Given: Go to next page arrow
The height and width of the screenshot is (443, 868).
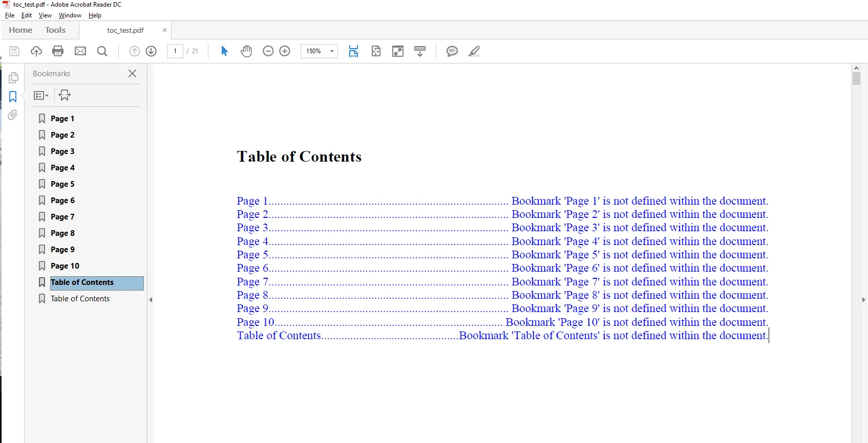Looking at the screenshot, I should pos(151,51).
